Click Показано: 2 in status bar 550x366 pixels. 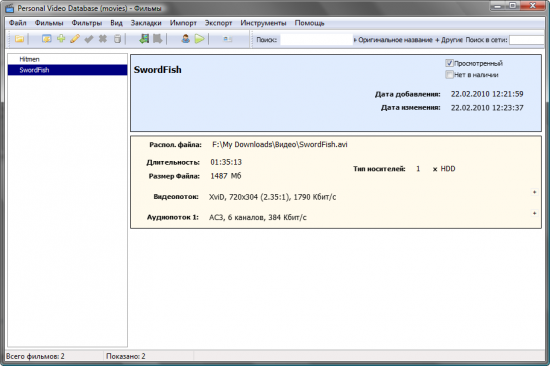point(126,356)
